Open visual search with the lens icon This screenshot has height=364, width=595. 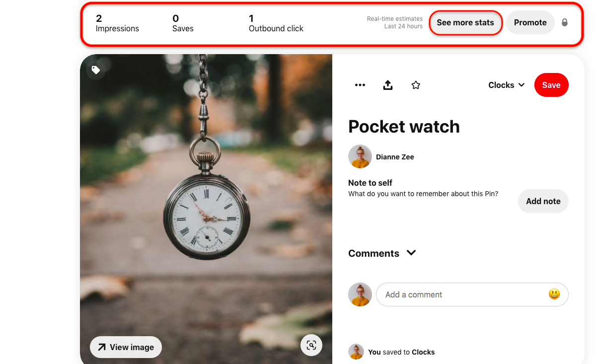(311, 345)
